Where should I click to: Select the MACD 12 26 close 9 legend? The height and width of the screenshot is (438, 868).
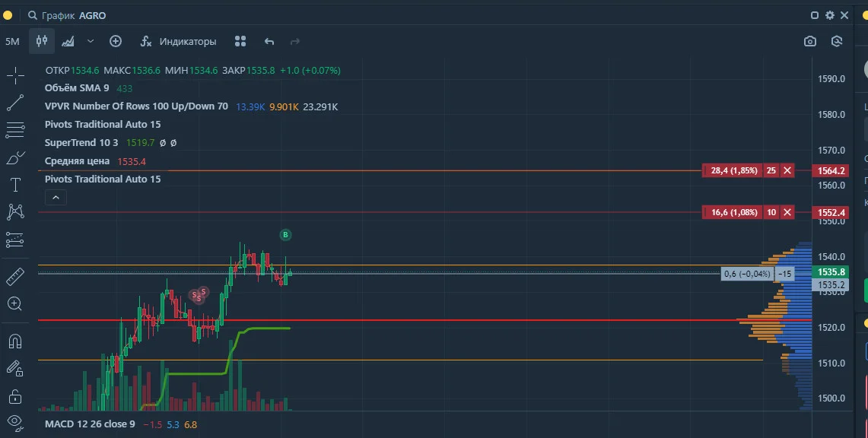coord(90,424)
